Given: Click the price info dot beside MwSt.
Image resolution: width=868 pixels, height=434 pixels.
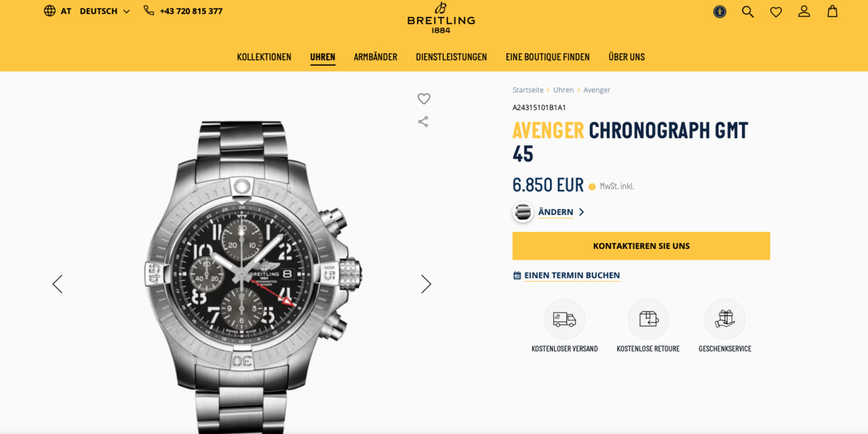Looking at the screenshot, I should tap(592, 186).
